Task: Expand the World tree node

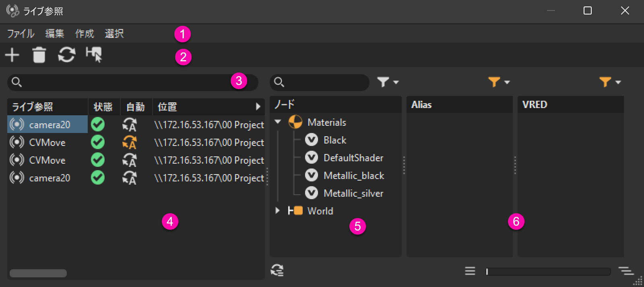Action: [x=277, y=210]
